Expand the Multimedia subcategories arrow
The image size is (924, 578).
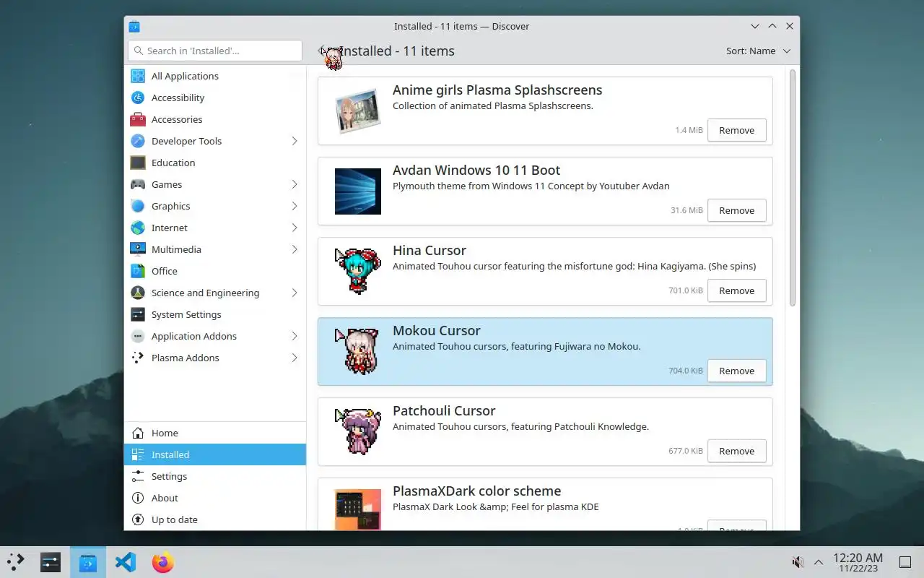(x=295, y=249)
